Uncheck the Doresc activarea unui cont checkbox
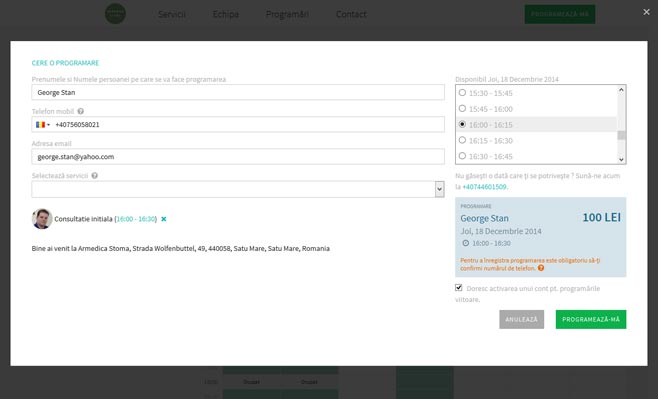 (459, 288)
